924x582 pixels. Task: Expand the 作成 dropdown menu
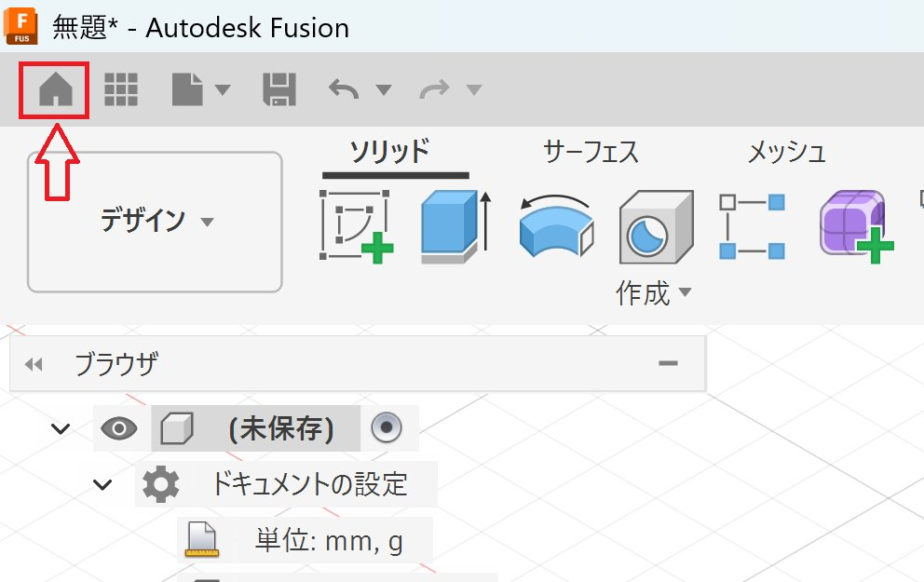point(655,293)
